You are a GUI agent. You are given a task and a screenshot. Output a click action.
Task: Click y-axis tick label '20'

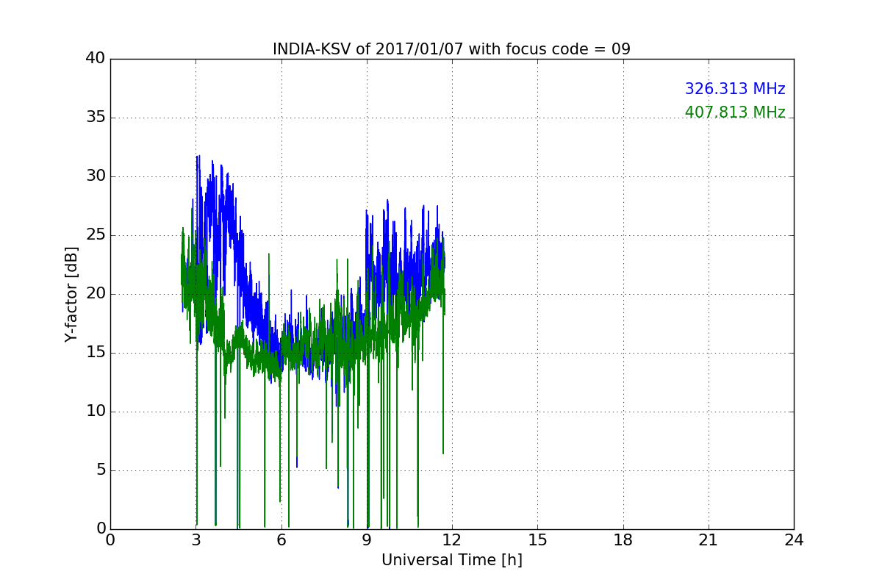(96, 294)
